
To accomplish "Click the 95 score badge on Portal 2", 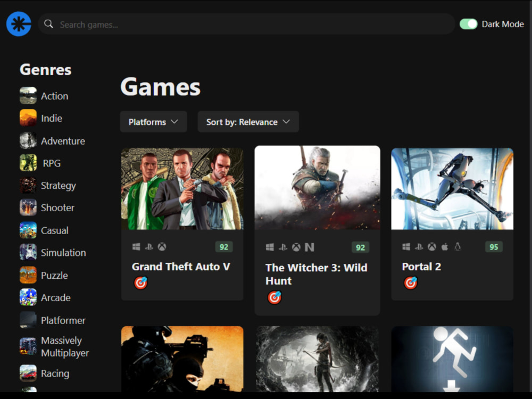I will [x=494, y=247].
